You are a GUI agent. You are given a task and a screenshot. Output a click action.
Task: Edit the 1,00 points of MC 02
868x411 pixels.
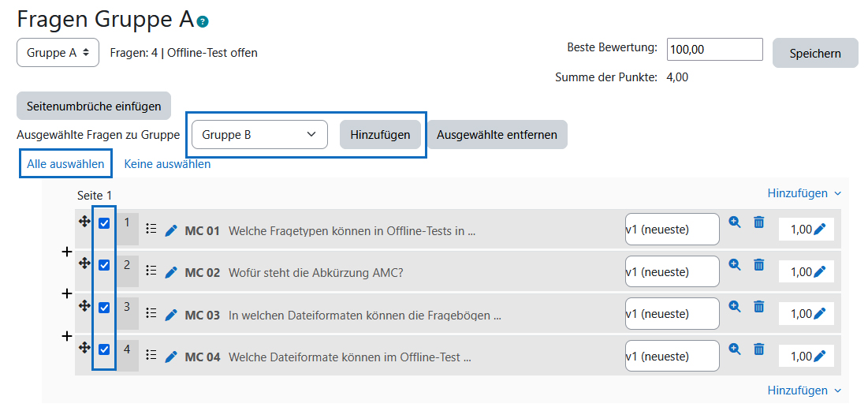click(x=820, y=271)
